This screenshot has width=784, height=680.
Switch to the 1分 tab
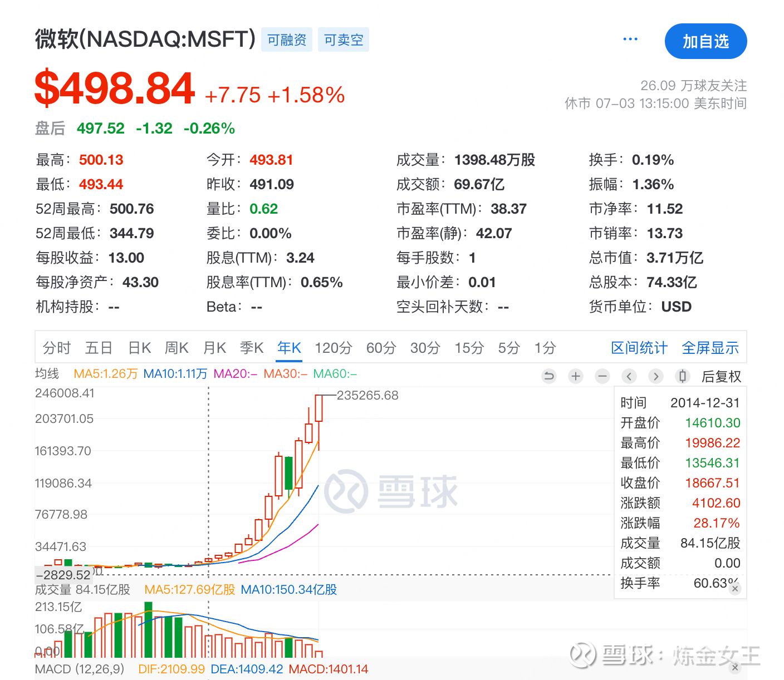pos(545,348)
